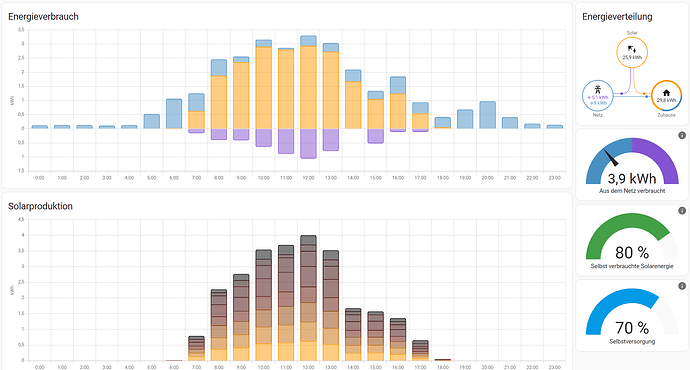Click the 19:00 blue bar in Energieverbrauch
Screen dimensions: 690x370
[x=465, y=119]
